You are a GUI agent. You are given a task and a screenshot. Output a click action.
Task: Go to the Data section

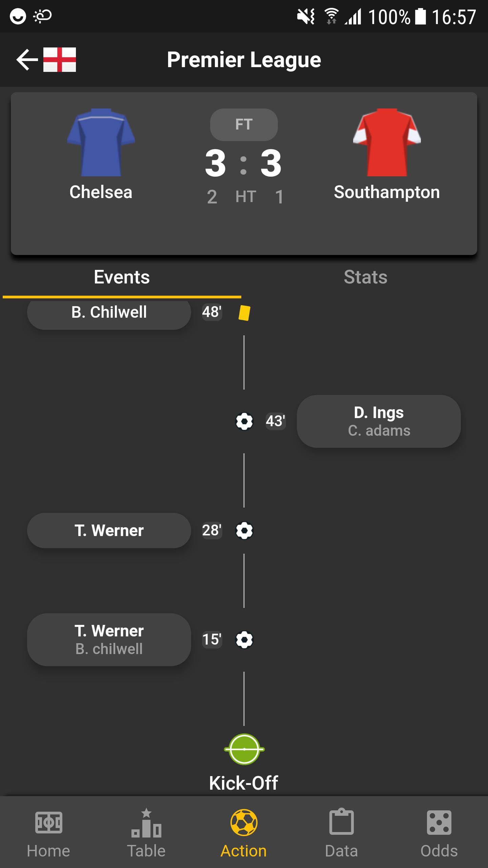coord(342,833)
